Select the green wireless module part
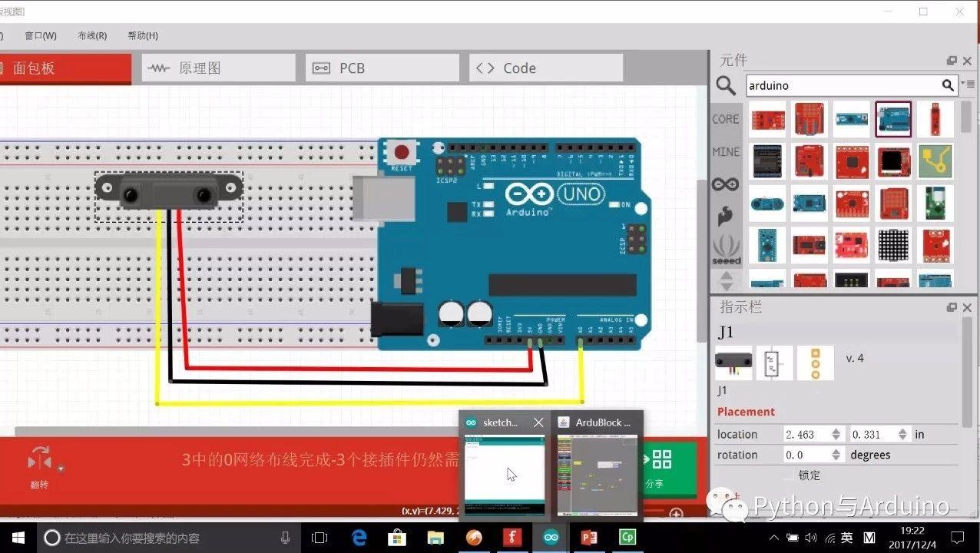Image resolution: width=980 pixels, height=553 pixels. click(x=935, y=204)
